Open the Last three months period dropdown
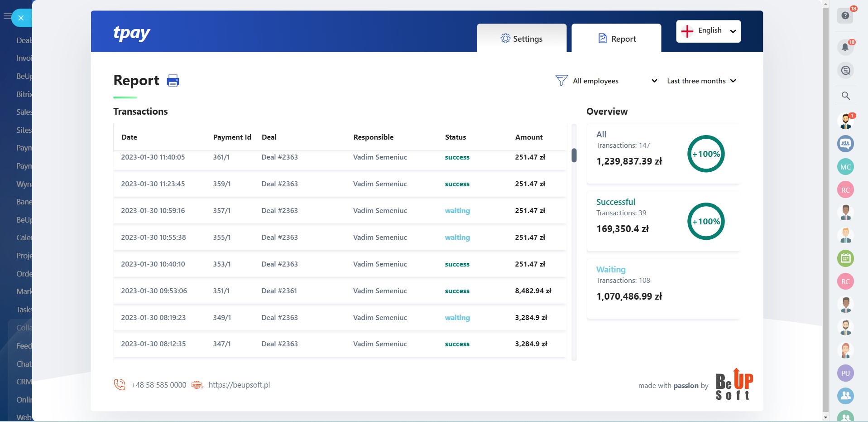Screen dimensions: 868x422 tap(701, 81)
